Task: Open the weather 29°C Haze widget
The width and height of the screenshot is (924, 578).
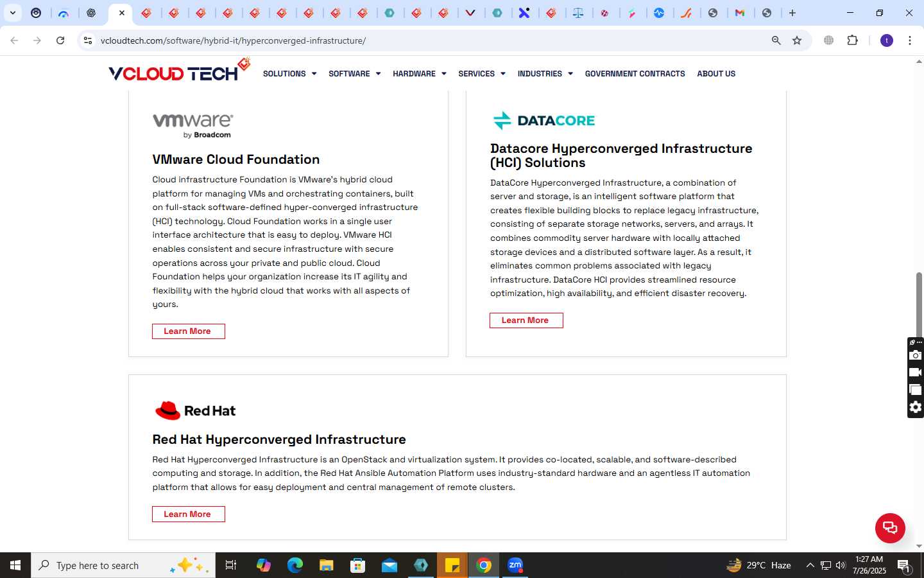Action: pyautogui.click(x=758, y=565)
